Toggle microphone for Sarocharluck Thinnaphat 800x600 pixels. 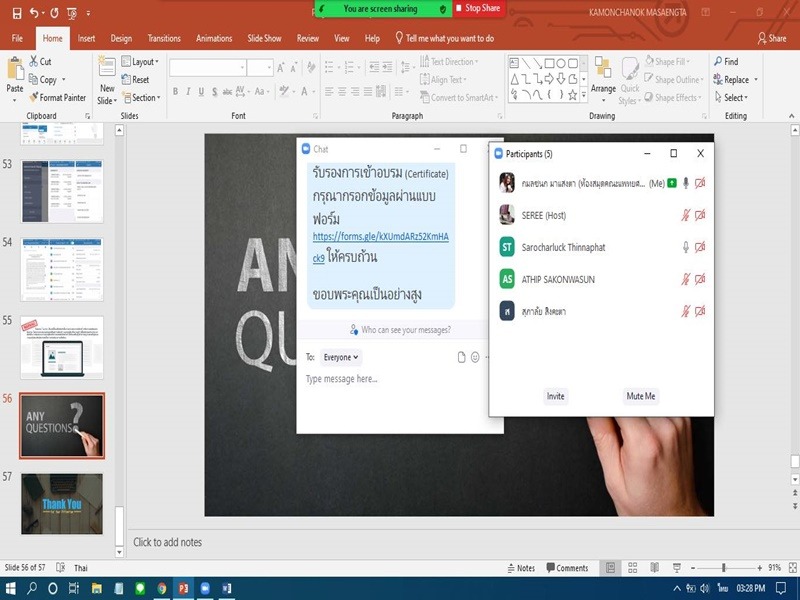tap(686, 247)
